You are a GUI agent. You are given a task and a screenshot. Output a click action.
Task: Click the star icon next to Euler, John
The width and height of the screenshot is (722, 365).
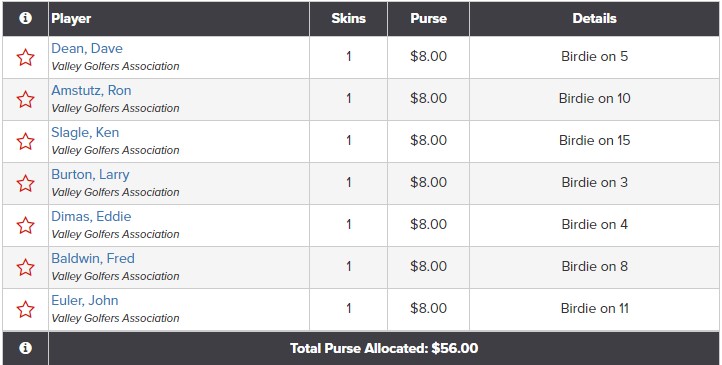click(25, 309)
